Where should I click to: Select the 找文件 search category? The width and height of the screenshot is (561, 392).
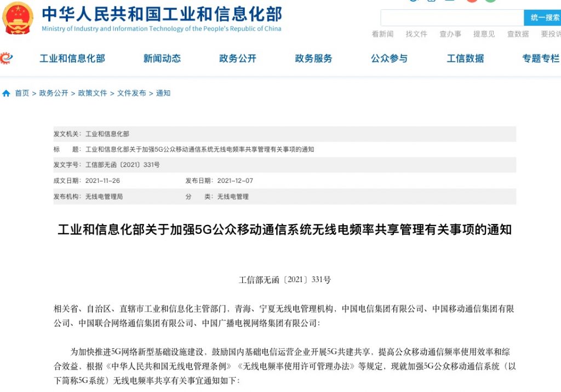point(416,34)
